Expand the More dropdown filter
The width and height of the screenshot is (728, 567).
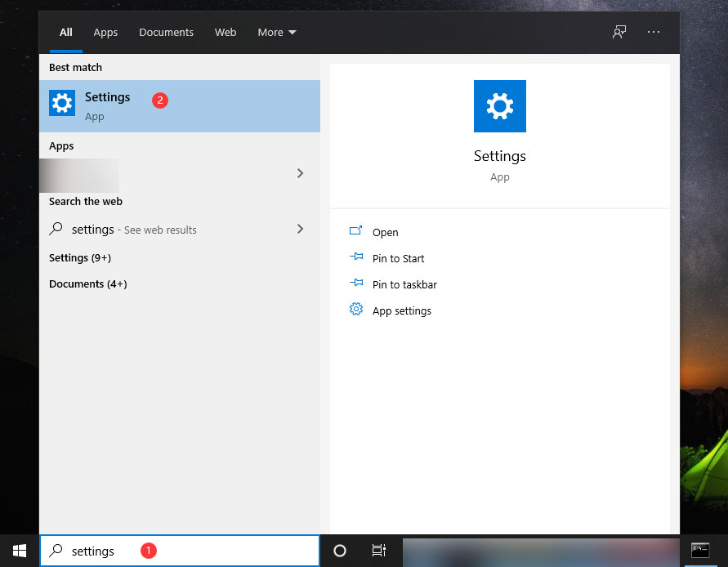[x=277, y=33]
